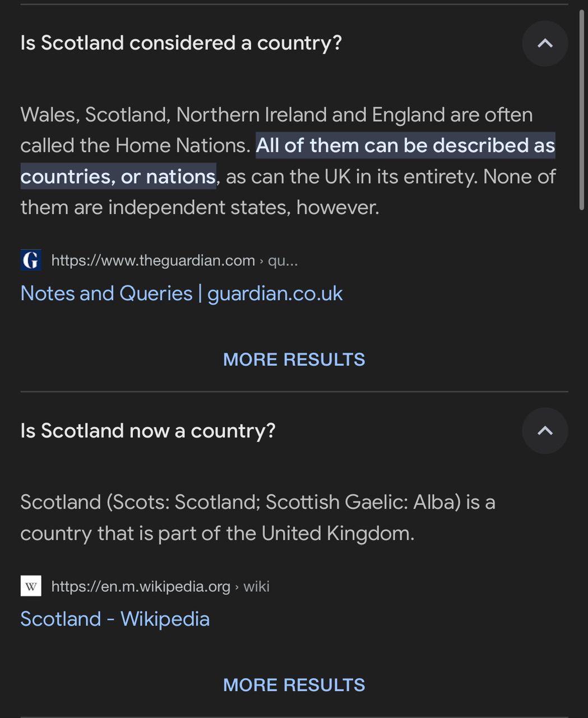
Task: Click the 'Is Scotland considered a country?' question
Action: (x=181, y=43)
